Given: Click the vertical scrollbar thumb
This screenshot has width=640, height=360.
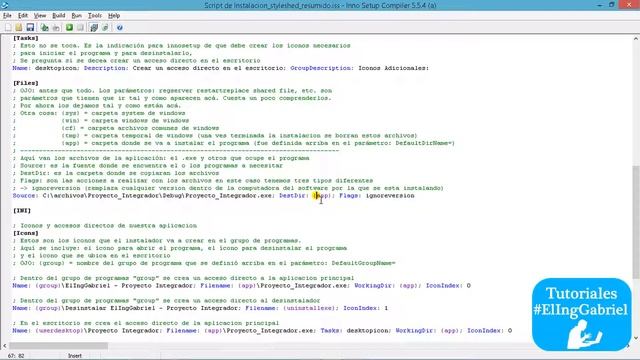Looking at the screenshot, I should (x=636, y=222).
